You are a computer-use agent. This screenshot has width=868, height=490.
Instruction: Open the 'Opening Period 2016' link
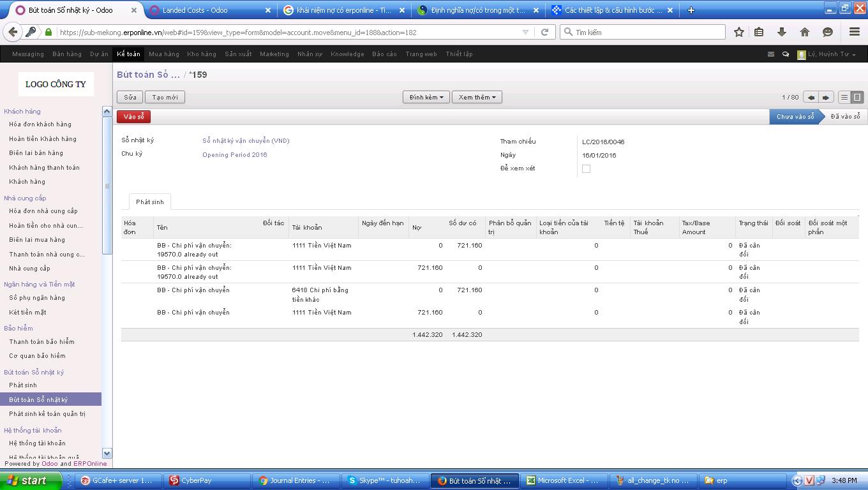point(235,155)
